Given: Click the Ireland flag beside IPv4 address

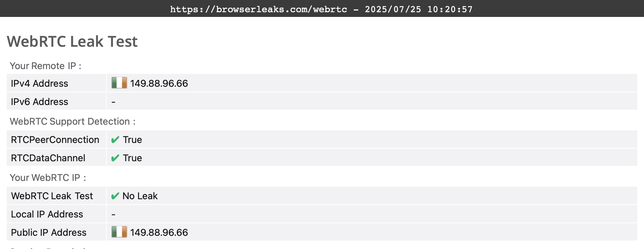Looking at the screenshot, I should tap(119, 83).
